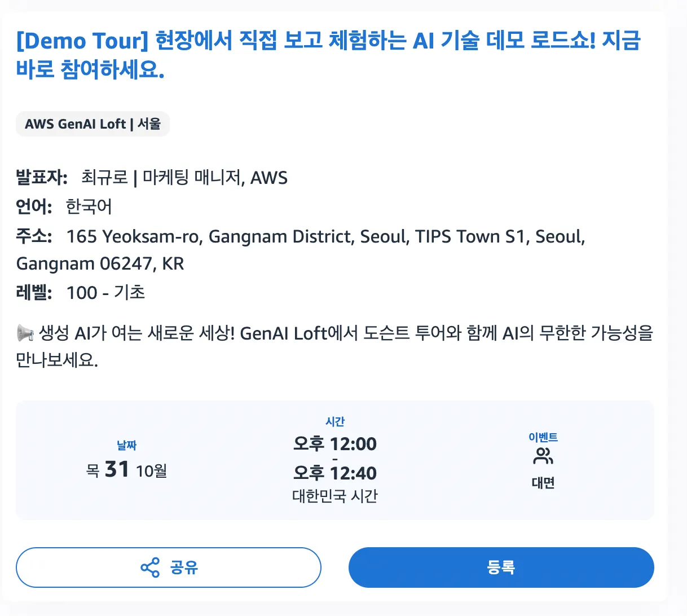Select the AWS GenAI Loft | 서울 badge

pos(92,124)
